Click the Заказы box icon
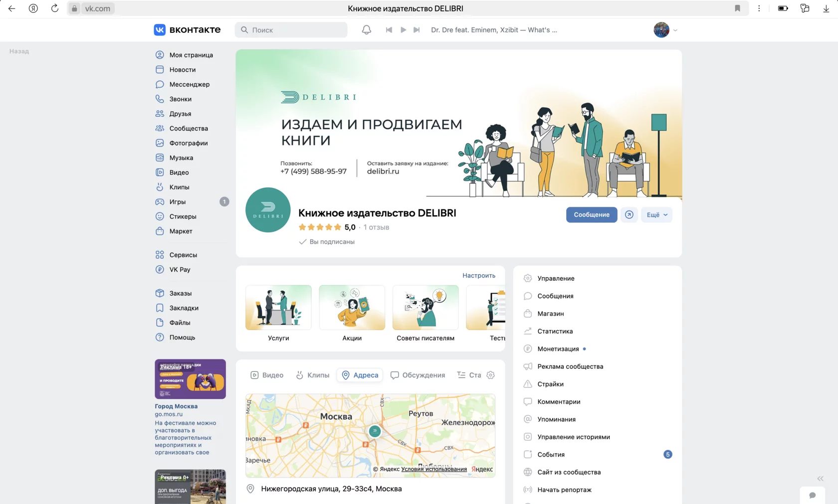The width and height of the screenshot is (838, 504). click(160, 293)
